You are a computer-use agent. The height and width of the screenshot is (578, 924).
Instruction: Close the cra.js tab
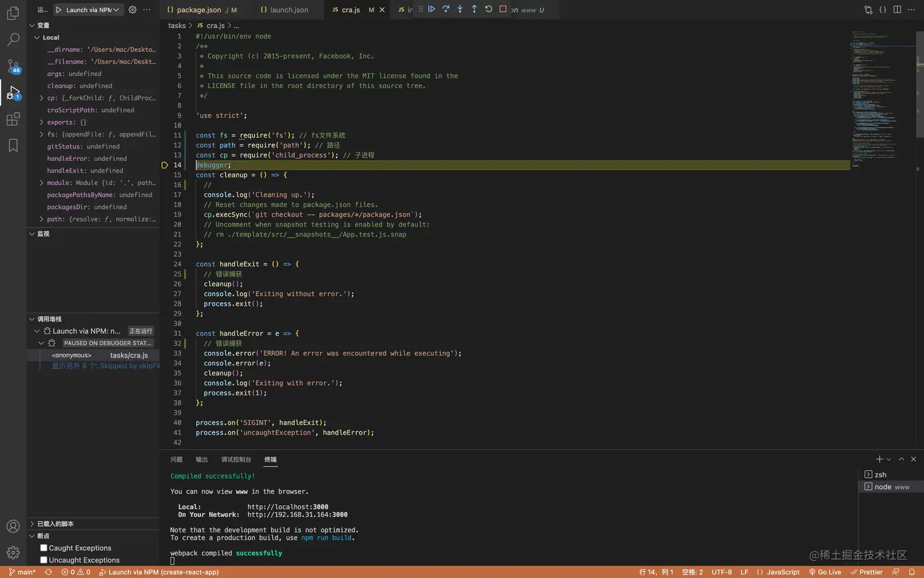pos(382,10)
